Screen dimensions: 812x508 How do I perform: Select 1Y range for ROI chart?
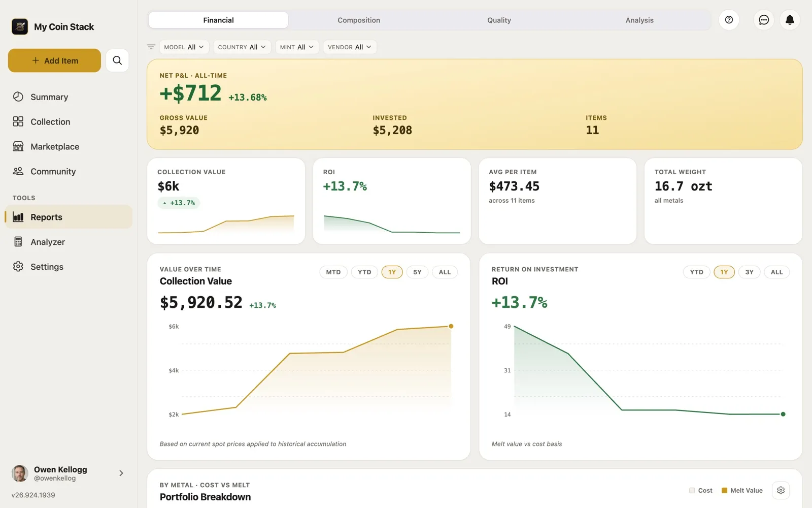[x=724, y=272]
